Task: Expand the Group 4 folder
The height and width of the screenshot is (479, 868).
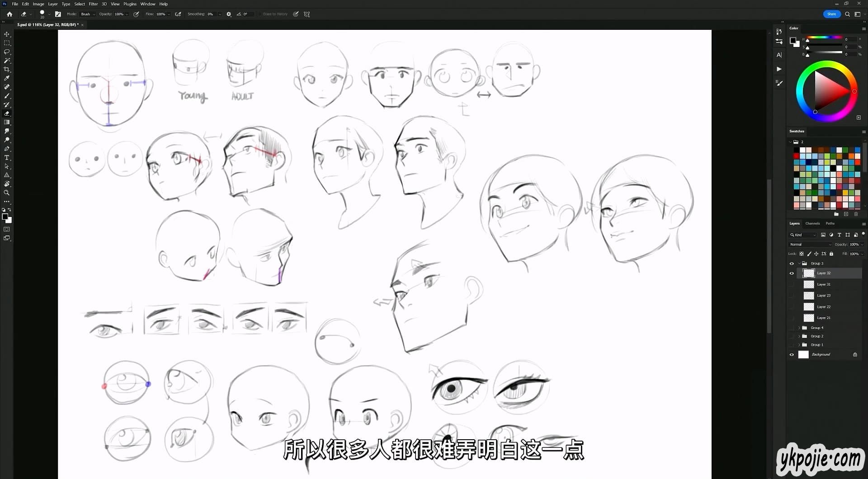Action: [x=799, y=328]
